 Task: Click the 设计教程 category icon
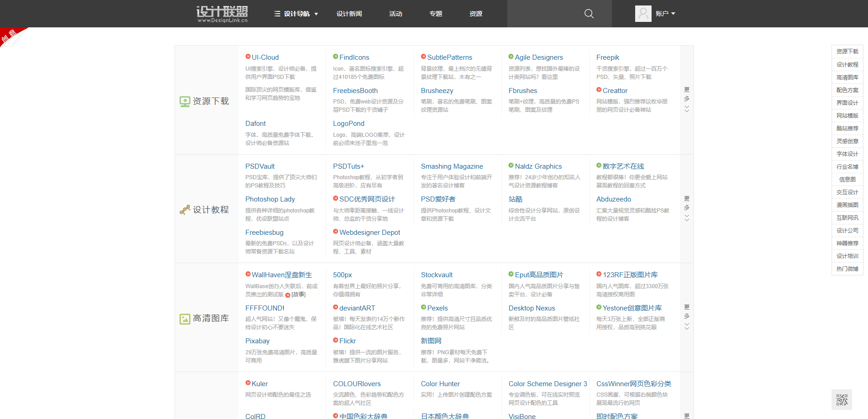[x=185, y=210]
